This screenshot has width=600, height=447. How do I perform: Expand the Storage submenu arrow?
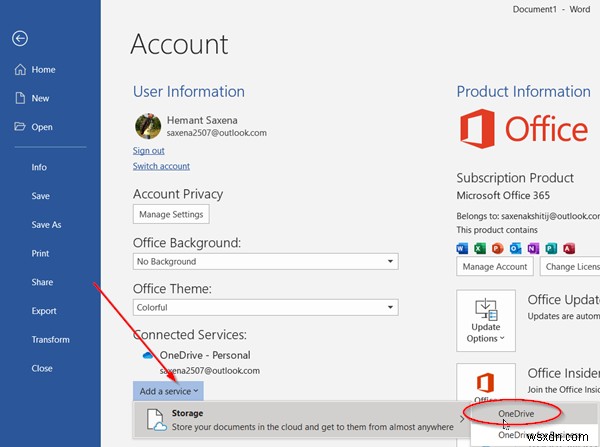pyautogui.click(x=462, y=419)
